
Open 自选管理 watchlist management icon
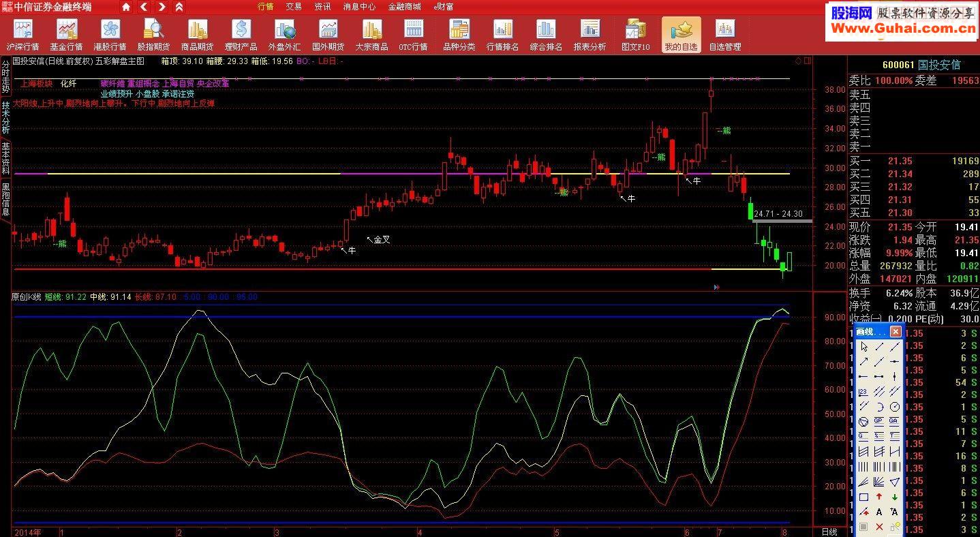724,34
